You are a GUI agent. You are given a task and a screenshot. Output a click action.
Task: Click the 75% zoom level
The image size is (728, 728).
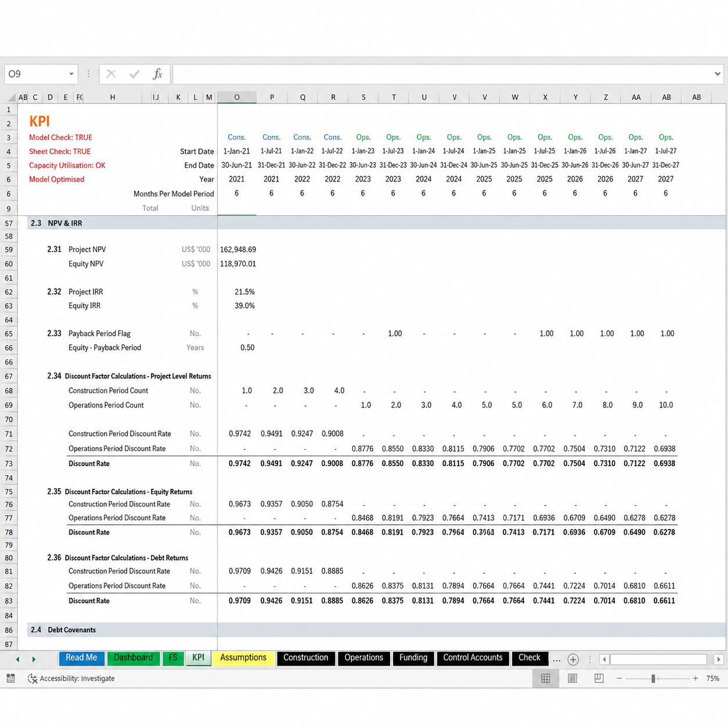[713, 678]
